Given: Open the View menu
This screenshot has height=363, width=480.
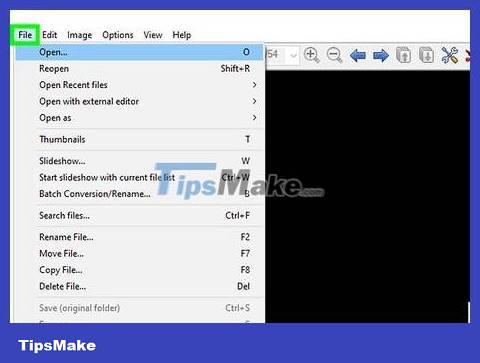Looking at the screenshot, I should 153,35.
